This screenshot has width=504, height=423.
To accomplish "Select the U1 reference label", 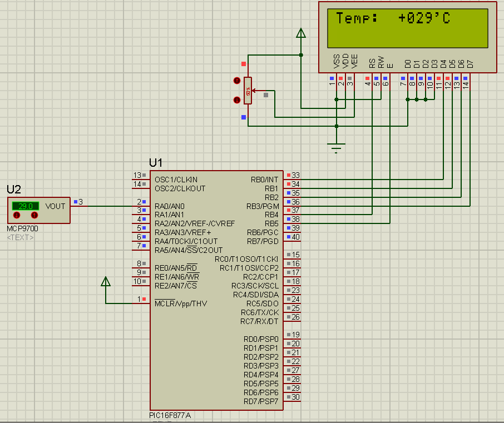I will point(156,163).
